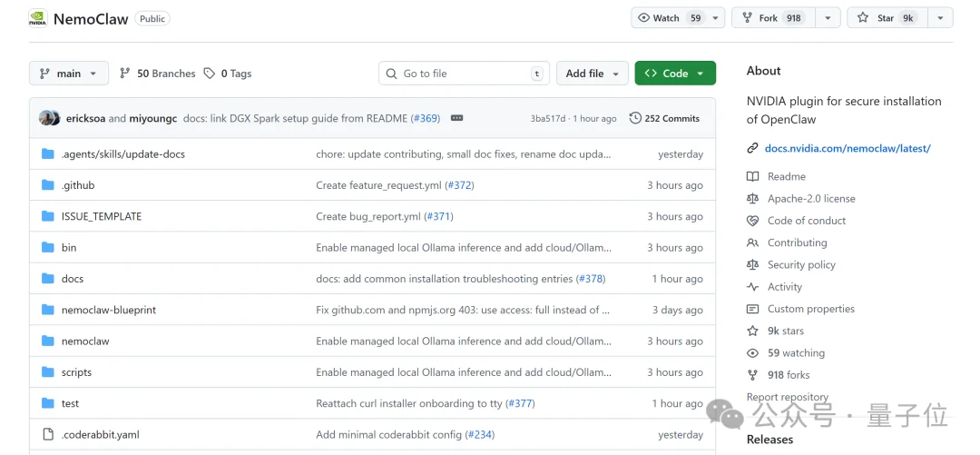Click the tags icon next to 0 Tags
980x455 pixels.
210,74
